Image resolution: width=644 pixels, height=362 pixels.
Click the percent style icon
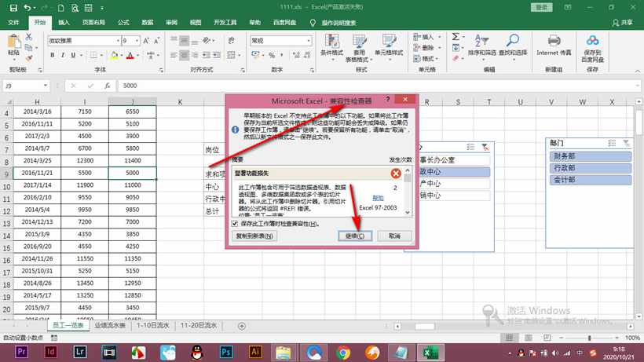[x=272, y=55]
